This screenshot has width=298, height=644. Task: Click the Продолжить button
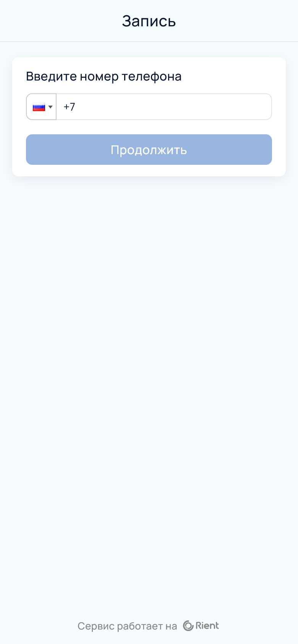[149, 150]
